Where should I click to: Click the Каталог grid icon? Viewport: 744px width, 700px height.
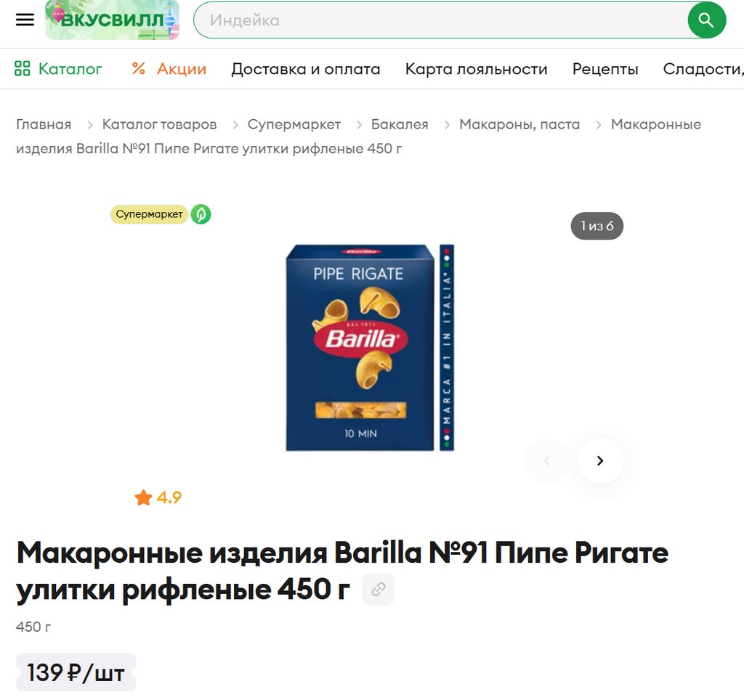coord(23,68)
